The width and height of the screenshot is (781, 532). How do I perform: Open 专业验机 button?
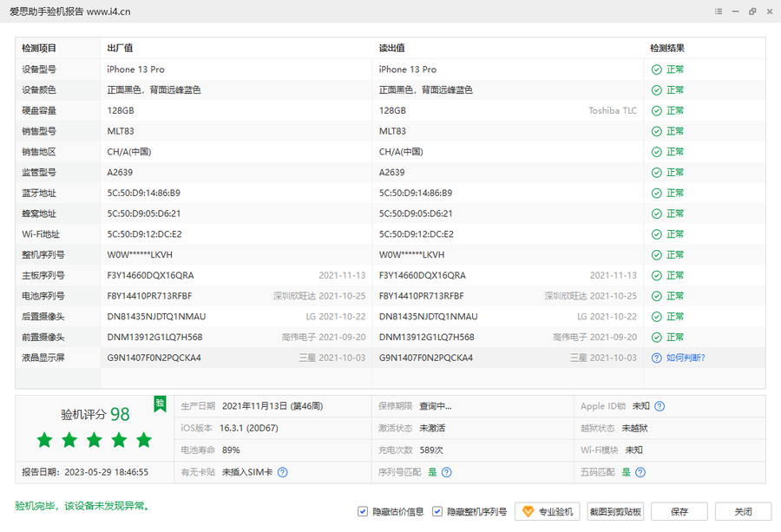547,512
